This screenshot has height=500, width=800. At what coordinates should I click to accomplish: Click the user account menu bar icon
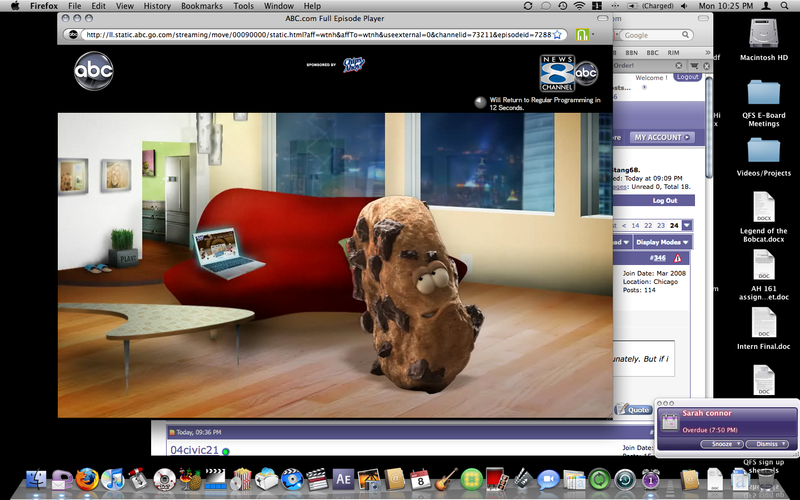(x=766, y=6)
